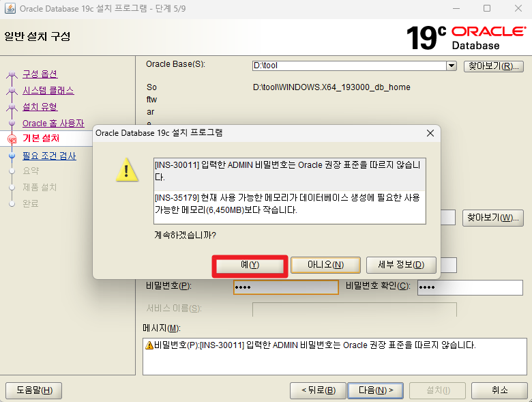This screenshot has width=532, height=402.
Task: Click the 비밀번호(P) password field
Action: click(x=286, y=287)
